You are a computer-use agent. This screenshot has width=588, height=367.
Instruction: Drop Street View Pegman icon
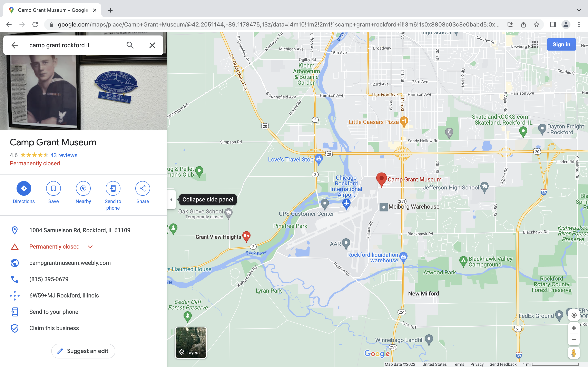[x=574, y=353]
